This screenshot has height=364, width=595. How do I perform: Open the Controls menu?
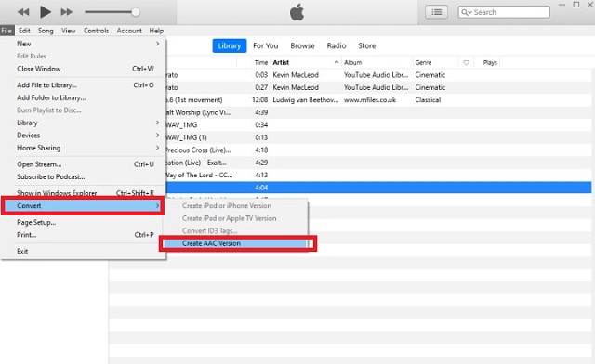pyautogui.click(x=96, y=31)
